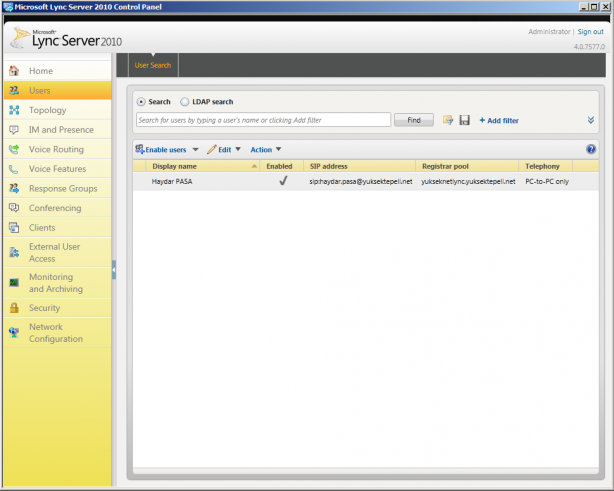Screen dimensions: 614x491
Task: Click the Network Configuration icon
Action: (14, 332)
